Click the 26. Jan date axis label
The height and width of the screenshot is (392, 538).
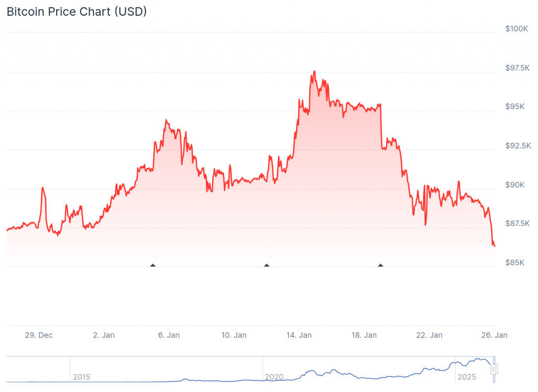(x=494, y=335)
